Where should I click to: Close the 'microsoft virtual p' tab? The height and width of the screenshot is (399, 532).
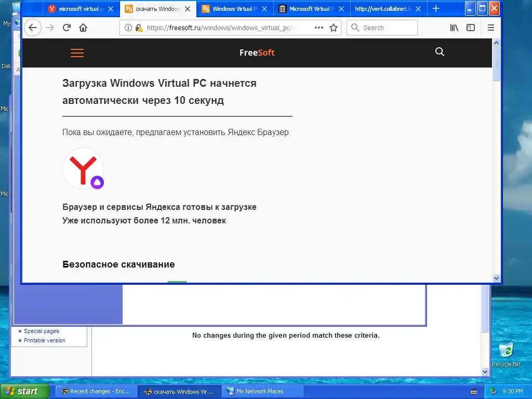(x=111, y=9)
